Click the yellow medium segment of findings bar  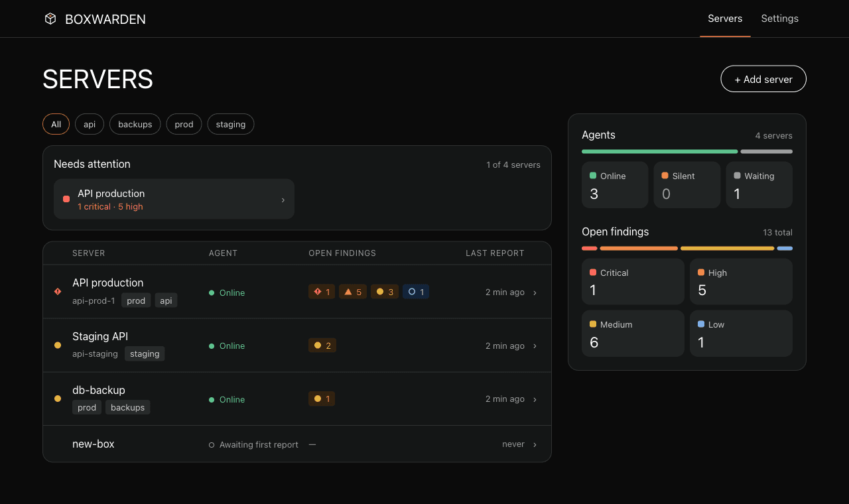pyautogui.click(x=727, y=248)
